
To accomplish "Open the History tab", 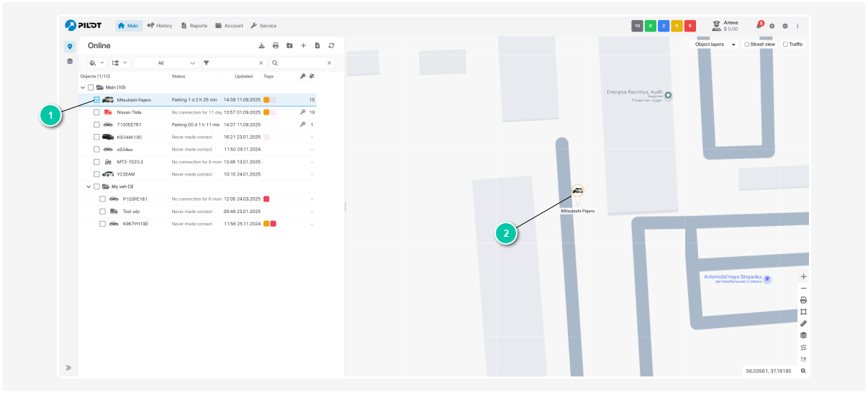I will (159, 26).
